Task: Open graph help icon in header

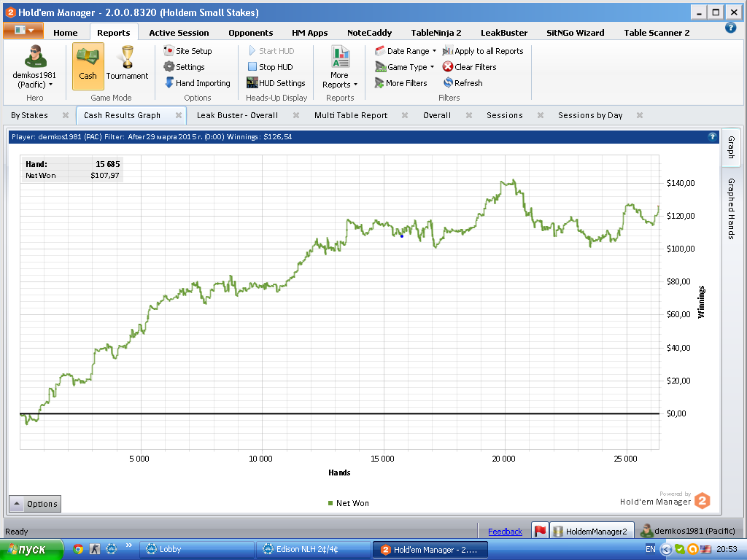Action: (x=712, y=136)
